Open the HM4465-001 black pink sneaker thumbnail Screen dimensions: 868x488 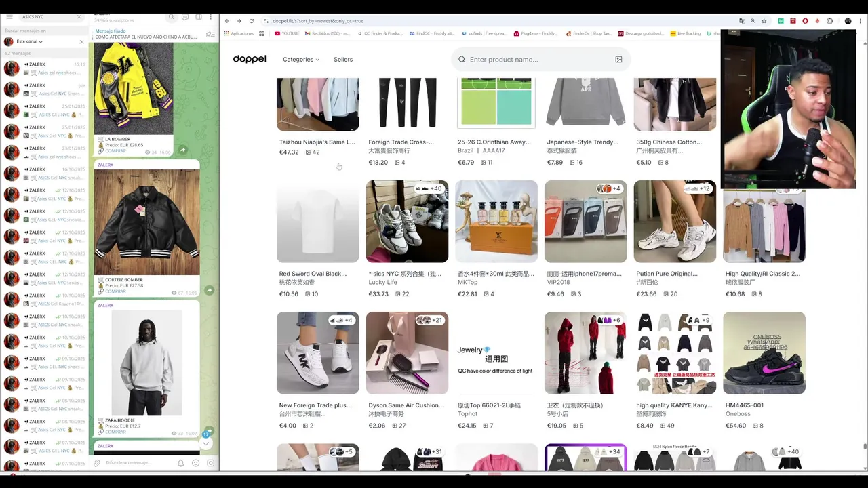click(x=764, y=352)
